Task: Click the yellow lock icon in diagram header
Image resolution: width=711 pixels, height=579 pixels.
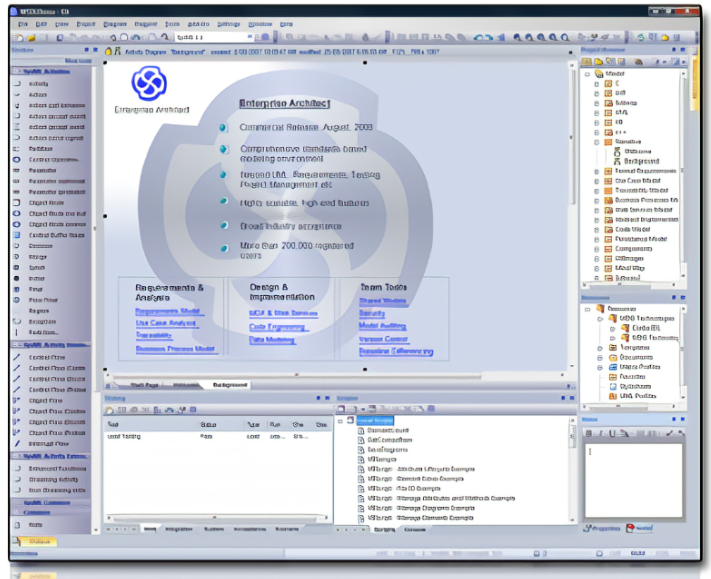Action: click(108, 51)
